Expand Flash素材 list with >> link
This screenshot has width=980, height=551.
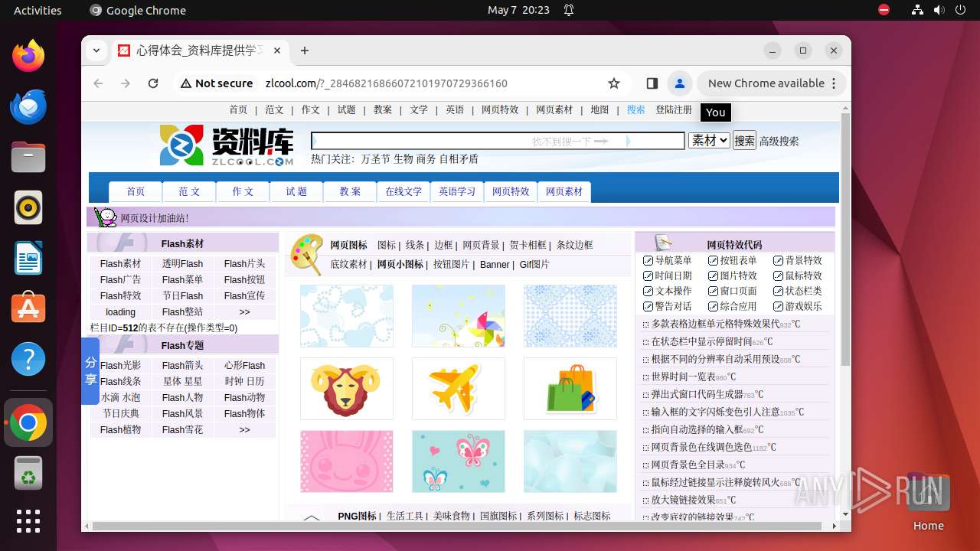pyautogui.click(x=244, y=312)
